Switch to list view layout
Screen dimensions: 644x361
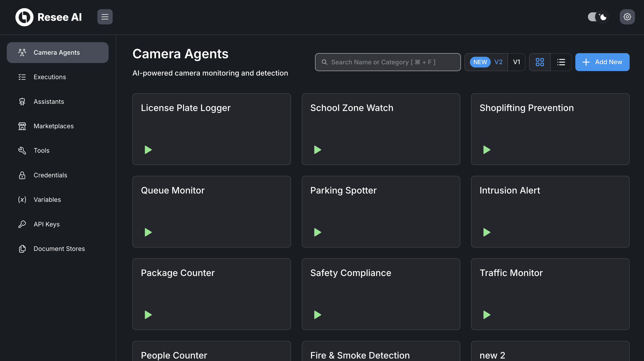[561, 62]
